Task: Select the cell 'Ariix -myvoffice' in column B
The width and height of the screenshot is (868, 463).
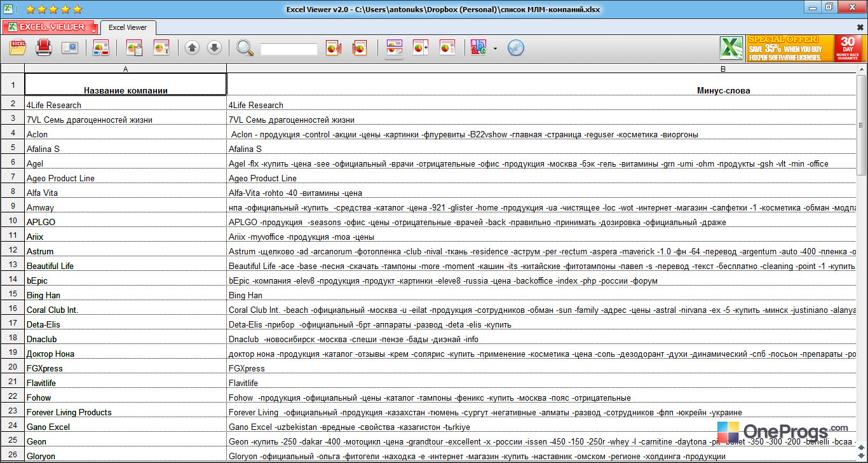Action: coord(541,235)
